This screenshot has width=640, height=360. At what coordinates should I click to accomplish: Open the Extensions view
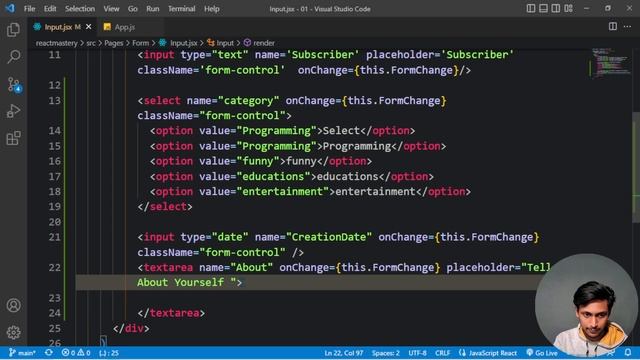point(13,138)
